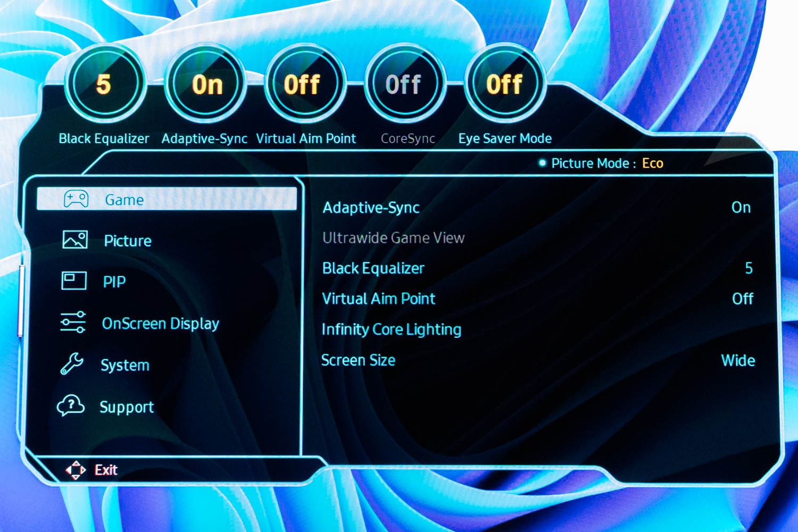Open OnScreen Display sliders icon
Screen dimensions: 798x532
(73, 323)
